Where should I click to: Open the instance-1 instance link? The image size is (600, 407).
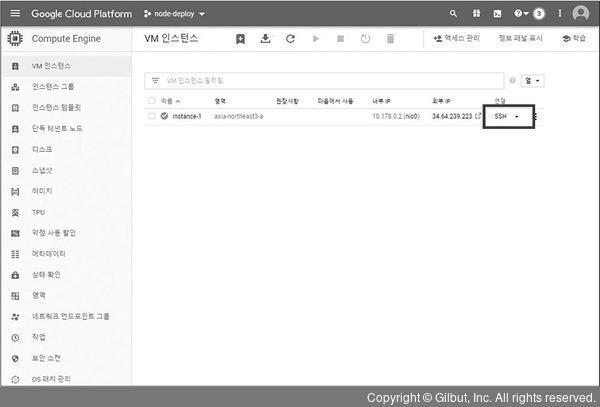(187, 116)
